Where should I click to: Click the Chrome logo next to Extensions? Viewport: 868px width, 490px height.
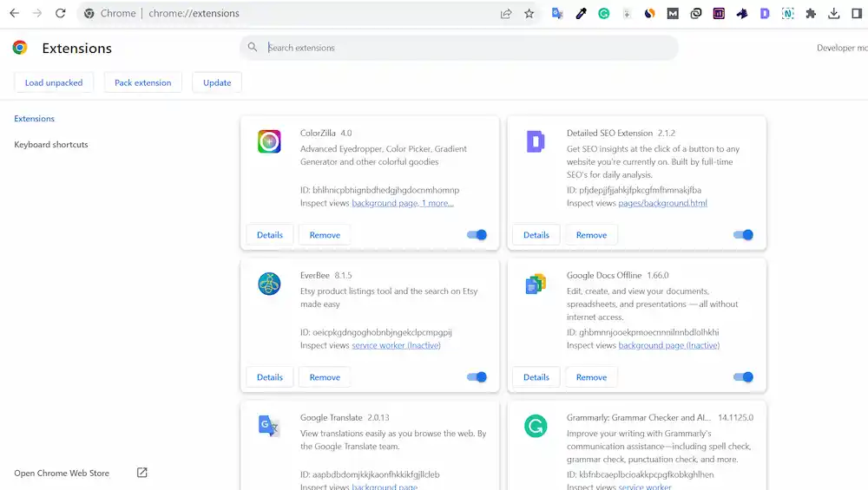(20, 48)
